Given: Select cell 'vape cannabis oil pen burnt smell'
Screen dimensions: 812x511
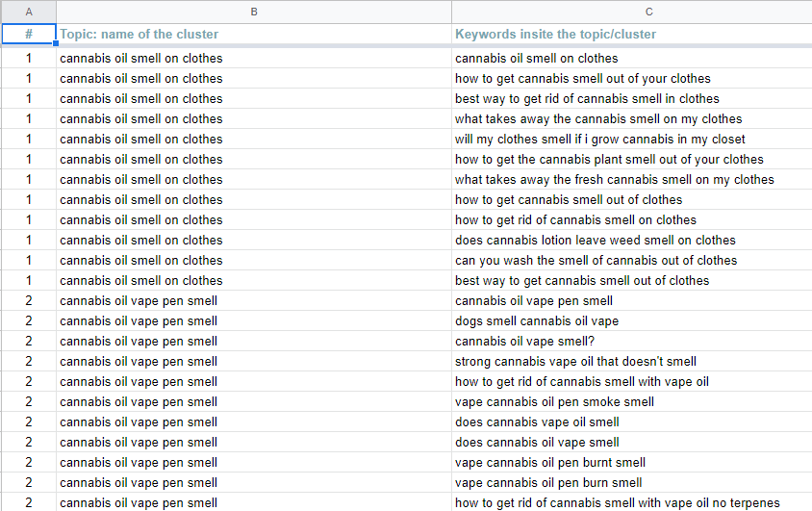Looking at the screenshot, I should coord(632,462).
